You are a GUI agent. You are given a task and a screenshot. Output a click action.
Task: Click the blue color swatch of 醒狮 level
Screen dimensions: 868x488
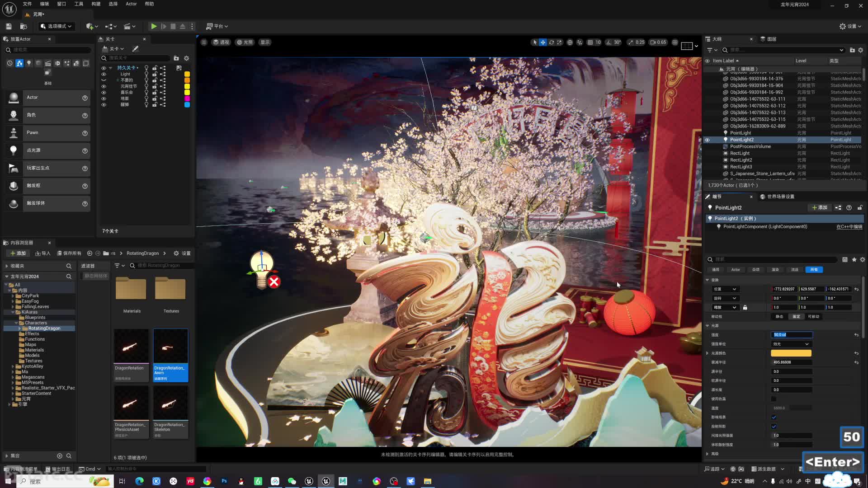(187, 105)
